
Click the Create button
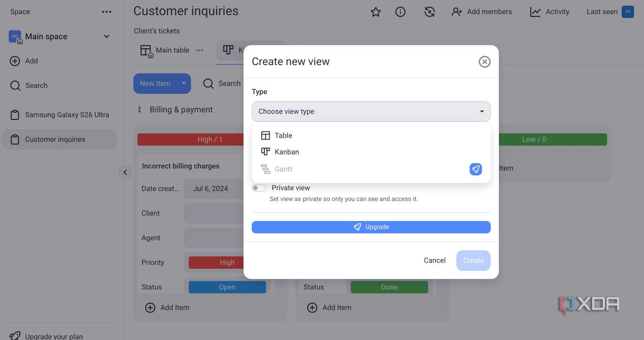tap(473, 260)
